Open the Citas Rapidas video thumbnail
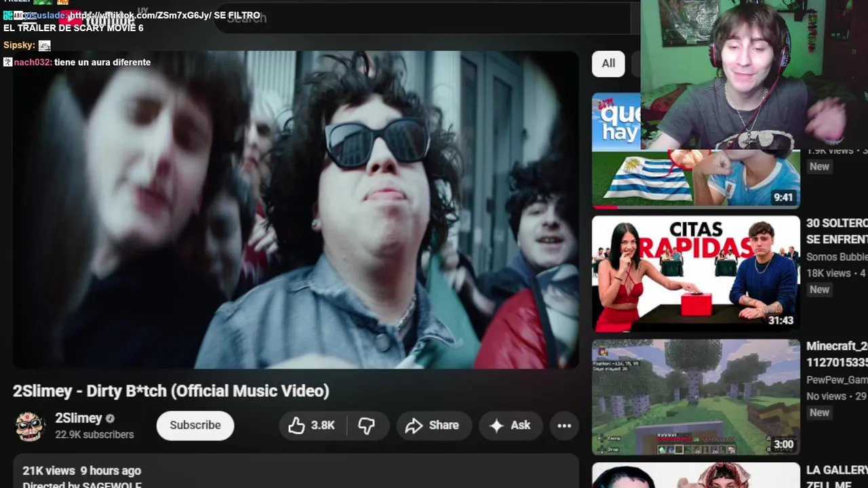This screenshot has width=868, height=488. (696, 274)
